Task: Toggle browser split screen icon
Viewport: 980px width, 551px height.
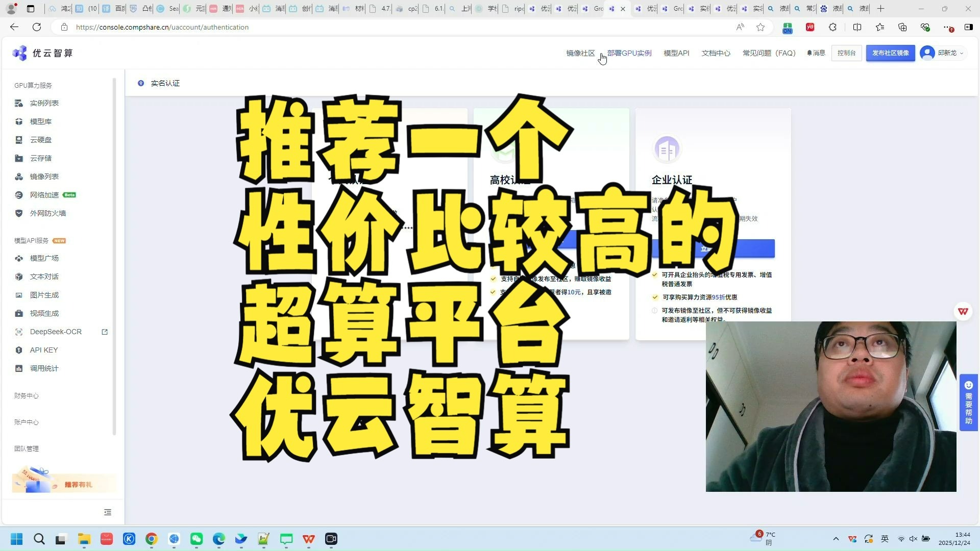Action: coord(857,27)
